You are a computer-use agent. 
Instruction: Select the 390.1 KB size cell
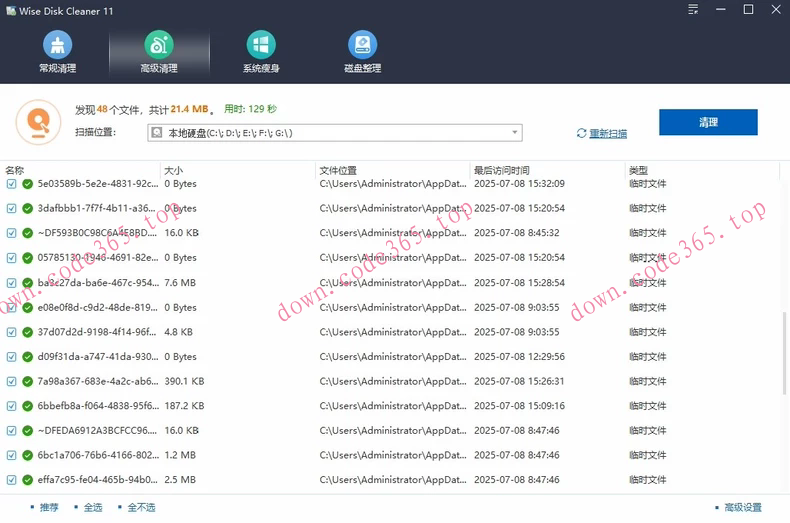(x=184, y=381)
